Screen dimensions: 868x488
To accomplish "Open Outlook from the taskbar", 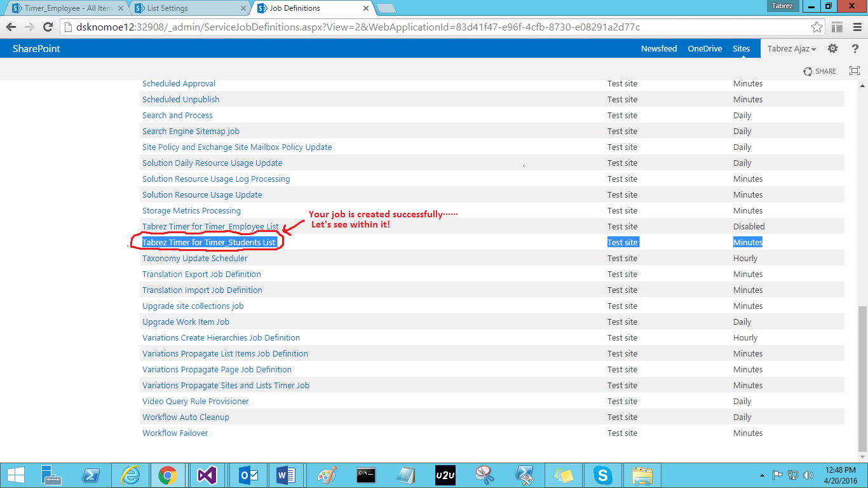I will tap(248, 475).
